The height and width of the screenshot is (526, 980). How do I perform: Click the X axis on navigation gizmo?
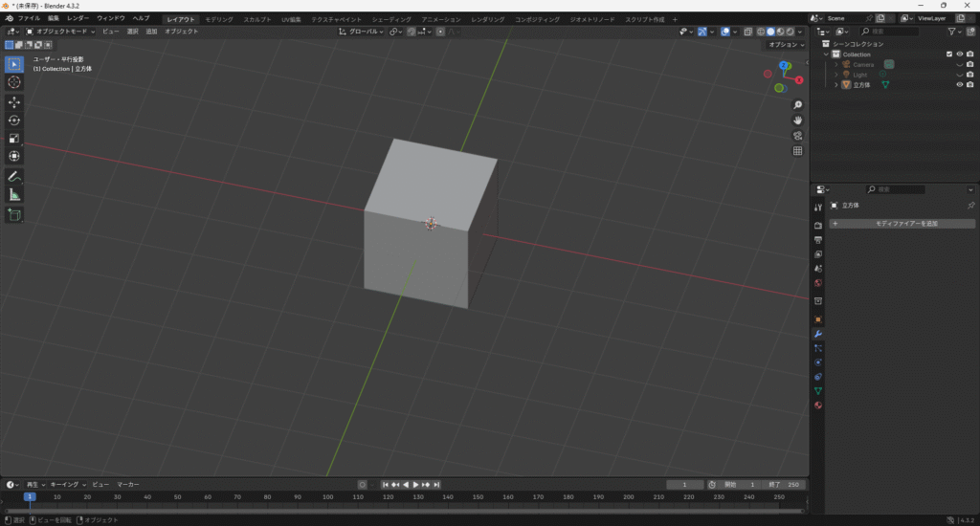click(x=799, y=80)
